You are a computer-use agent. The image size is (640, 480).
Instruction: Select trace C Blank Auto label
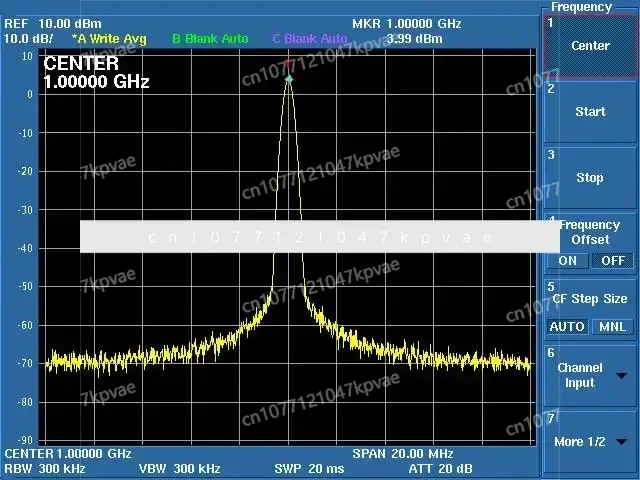[x=310, y=39]
